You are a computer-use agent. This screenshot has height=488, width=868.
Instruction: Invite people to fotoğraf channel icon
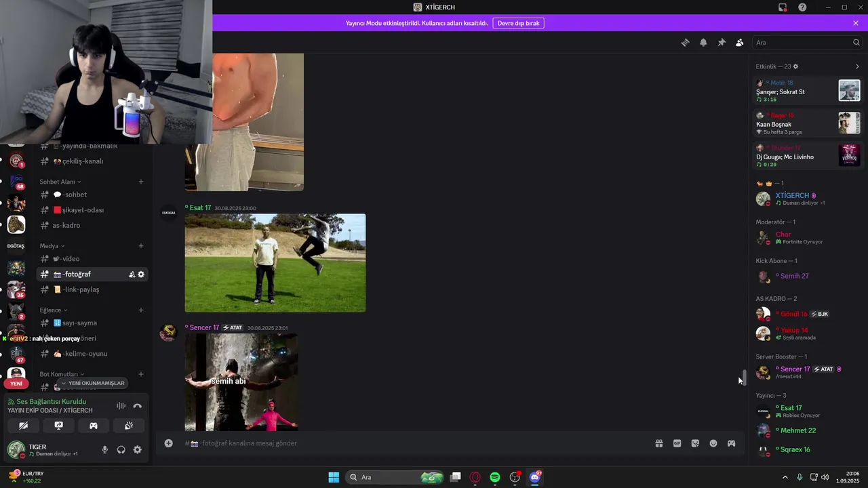pyautogui.click(x=132, y=274)
